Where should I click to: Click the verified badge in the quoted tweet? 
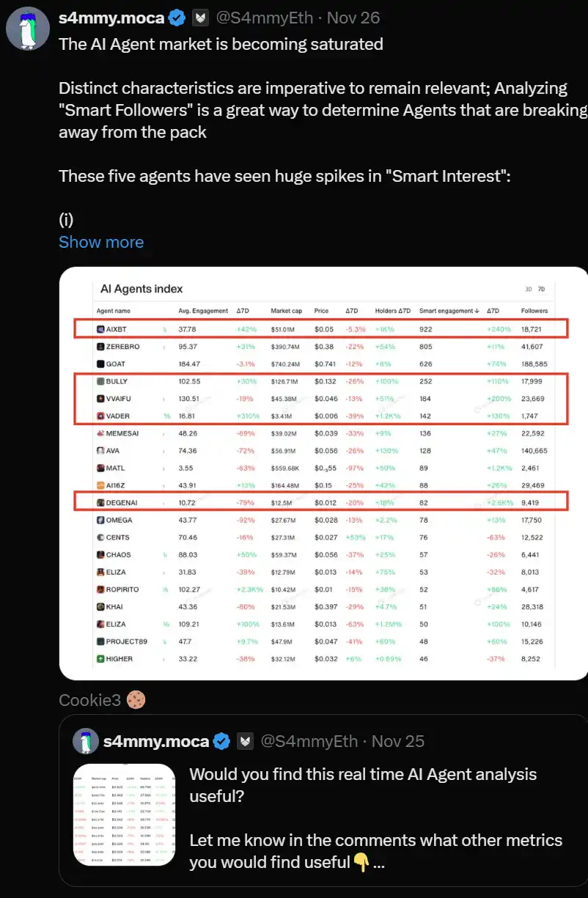coord(221,741)
